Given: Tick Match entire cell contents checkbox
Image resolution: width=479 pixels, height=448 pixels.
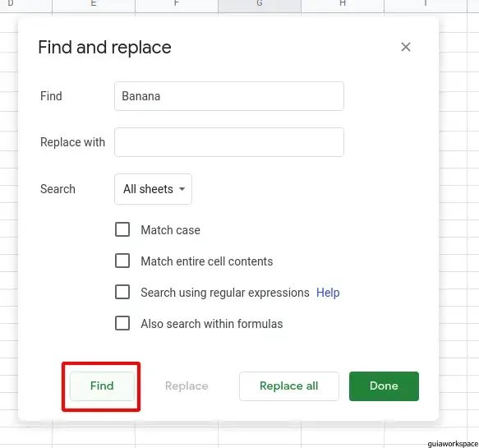Looking at the screenshot, I should 122,261.
